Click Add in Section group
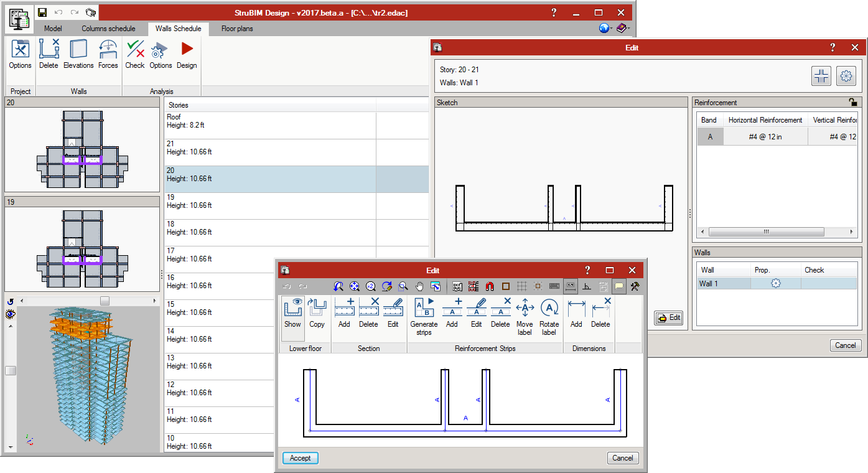The height and width of the screenshot is (473, 868). 344,313
